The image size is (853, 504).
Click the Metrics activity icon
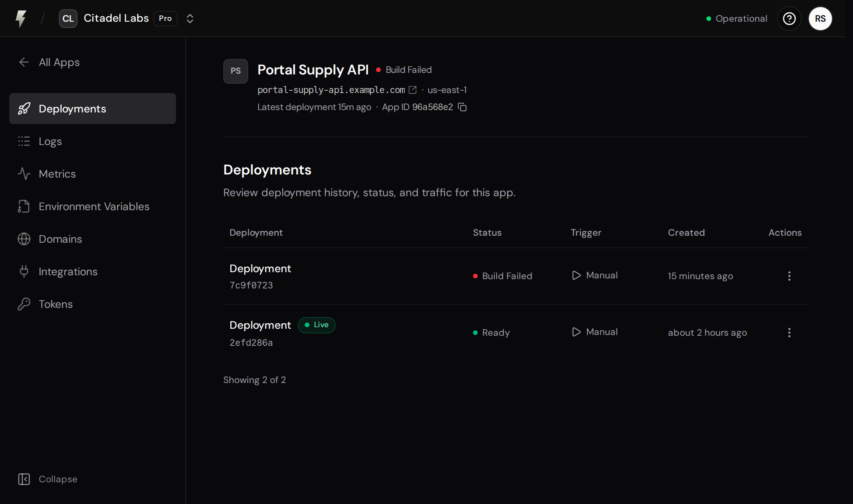(24, 174)
